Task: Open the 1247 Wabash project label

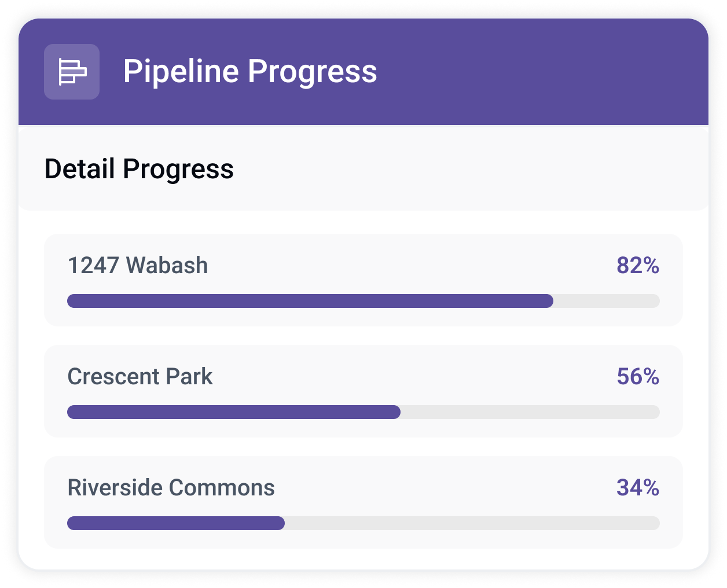Action: click(x=138, y=265)
